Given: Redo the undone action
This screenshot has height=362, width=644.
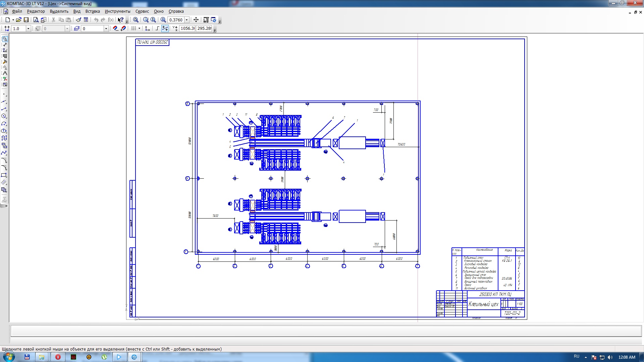Looking at the screenshot, I should click(103, 20).
